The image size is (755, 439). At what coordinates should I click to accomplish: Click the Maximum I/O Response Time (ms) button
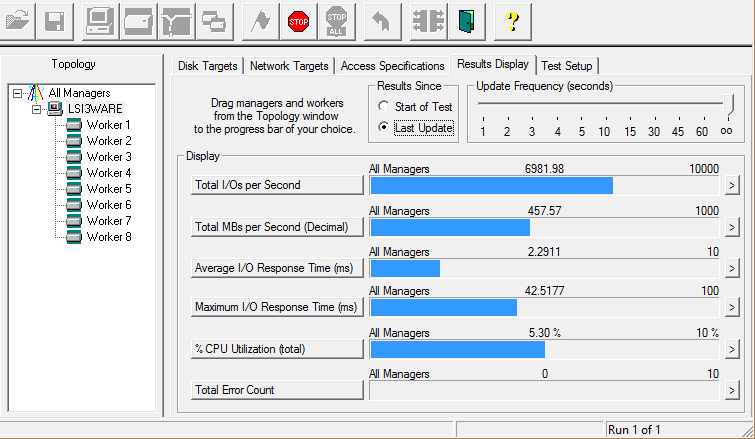[276, 308]
